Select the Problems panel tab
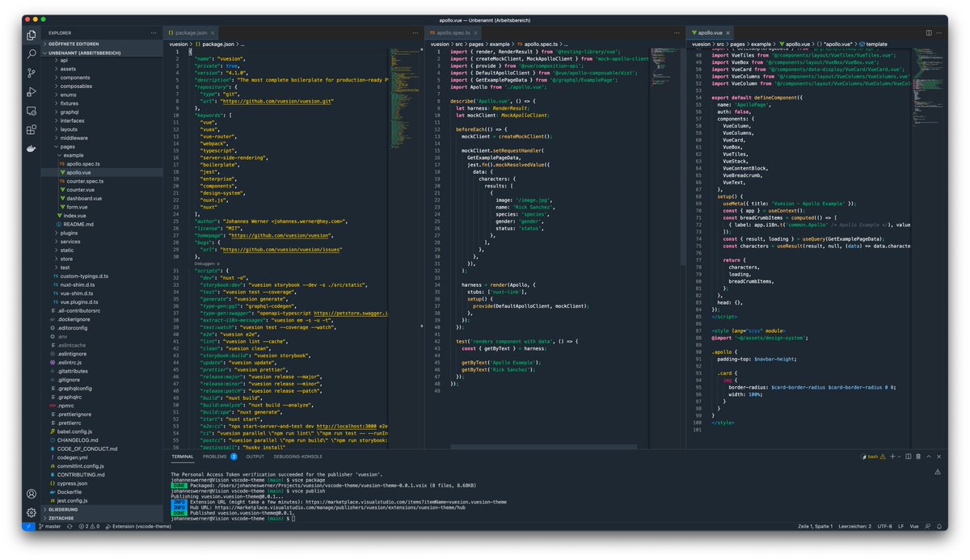970x560 pixels. (220, 457)
